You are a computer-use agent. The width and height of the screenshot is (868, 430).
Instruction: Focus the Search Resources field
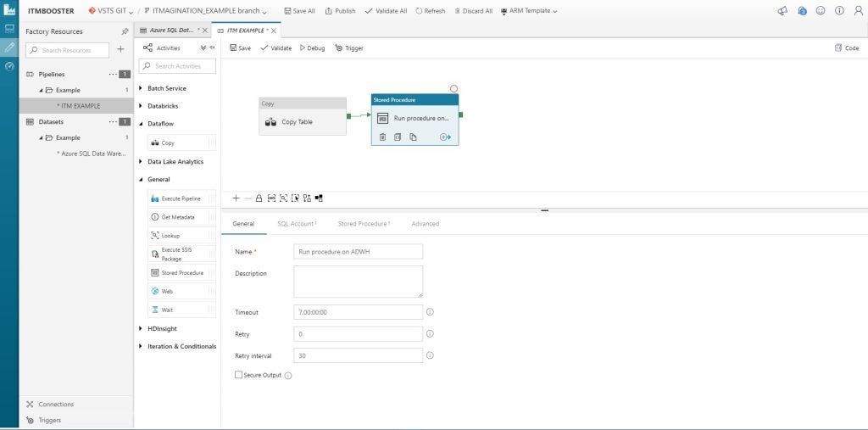[x=68, y=50]
